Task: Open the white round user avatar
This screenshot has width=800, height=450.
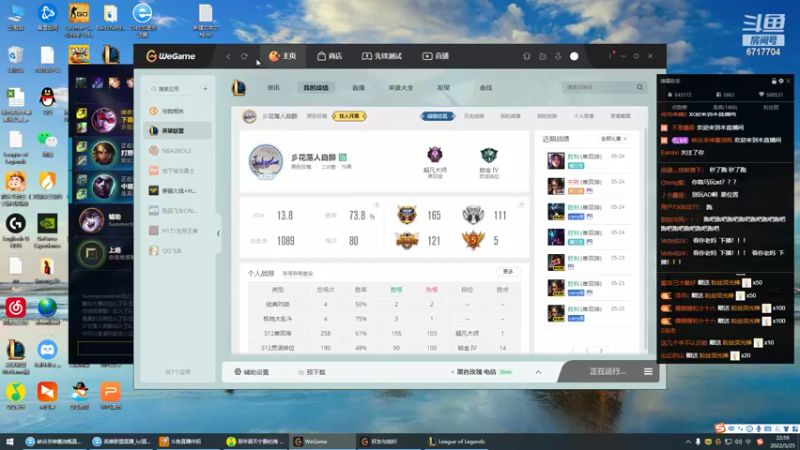Action: pyautogui.click(x=574, y=56)
